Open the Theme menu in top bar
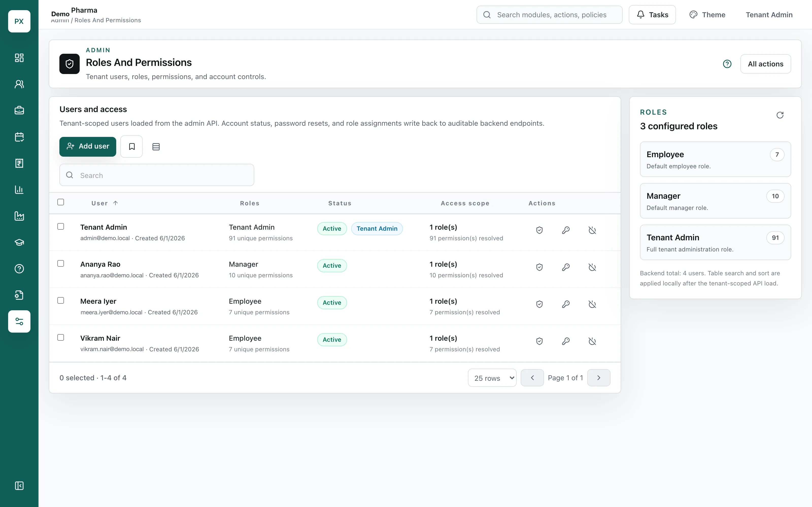The width and height of the screenshot is (812, 507). point(707,15)
